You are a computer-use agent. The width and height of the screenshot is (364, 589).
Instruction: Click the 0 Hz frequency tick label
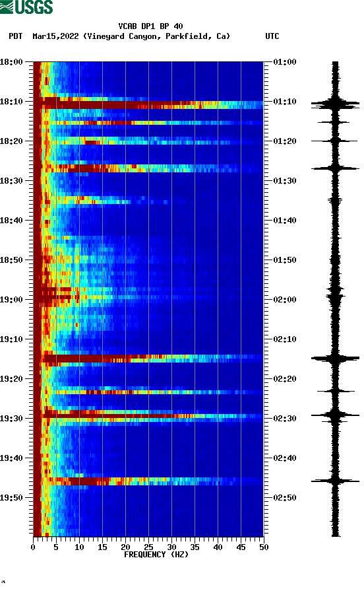tap(33, 547)
